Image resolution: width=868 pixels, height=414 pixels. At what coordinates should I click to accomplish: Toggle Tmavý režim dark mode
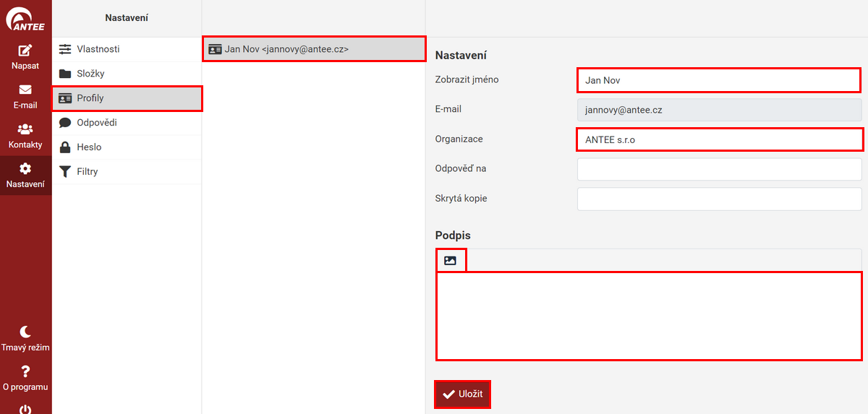point(25,332)
